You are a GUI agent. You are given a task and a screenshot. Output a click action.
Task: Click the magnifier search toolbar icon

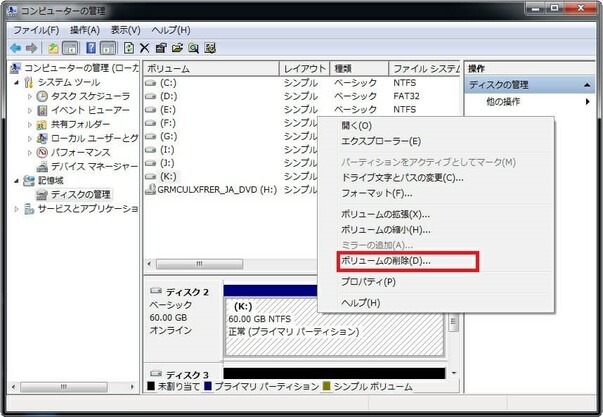tap(193, 48)
